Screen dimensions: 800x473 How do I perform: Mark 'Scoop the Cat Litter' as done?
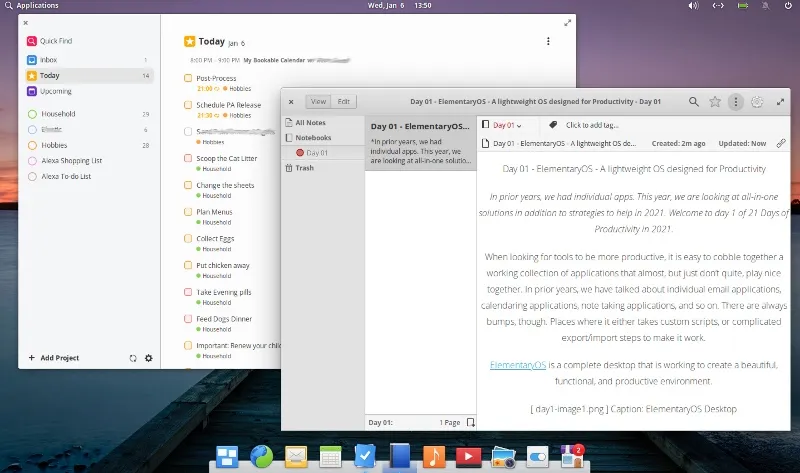[188, 158]
